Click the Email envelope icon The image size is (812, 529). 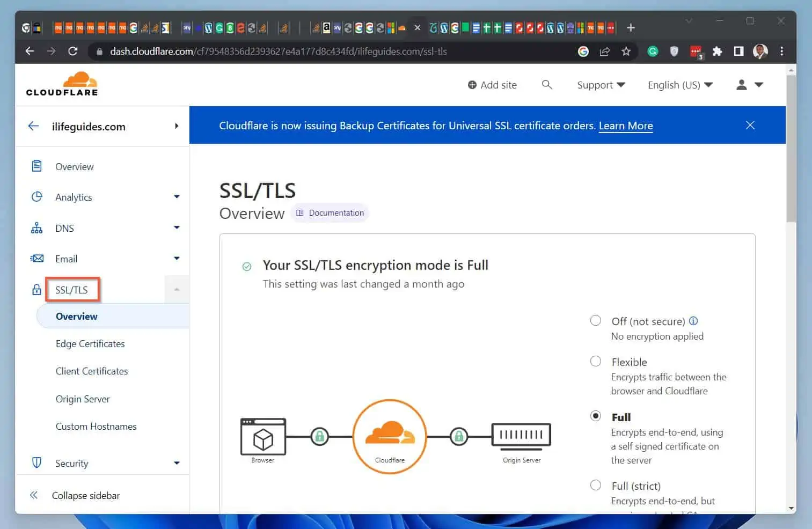36,259
